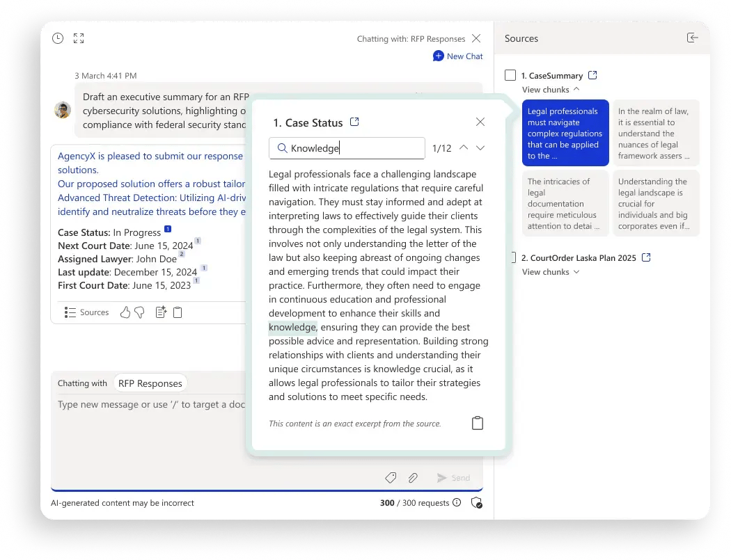The height and width of the screenshot is (560, 731).
Task: Collapse the Sources panel
Action: (x=692, y=38)
